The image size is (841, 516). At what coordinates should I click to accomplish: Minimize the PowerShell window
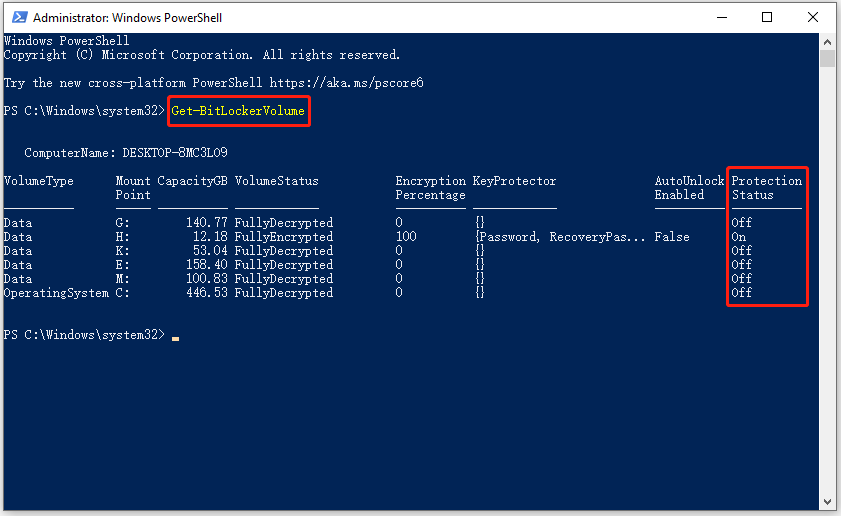click(722, 17)
